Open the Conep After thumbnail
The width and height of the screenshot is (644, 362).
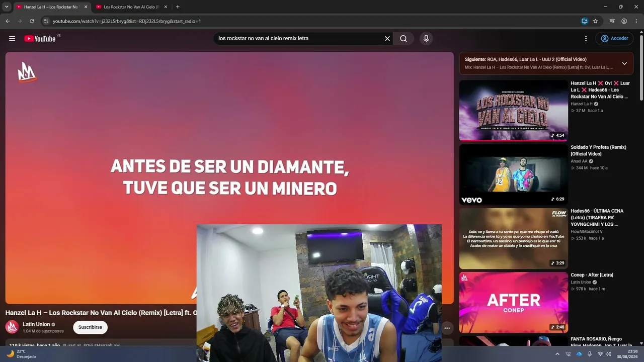pos(513,302)
